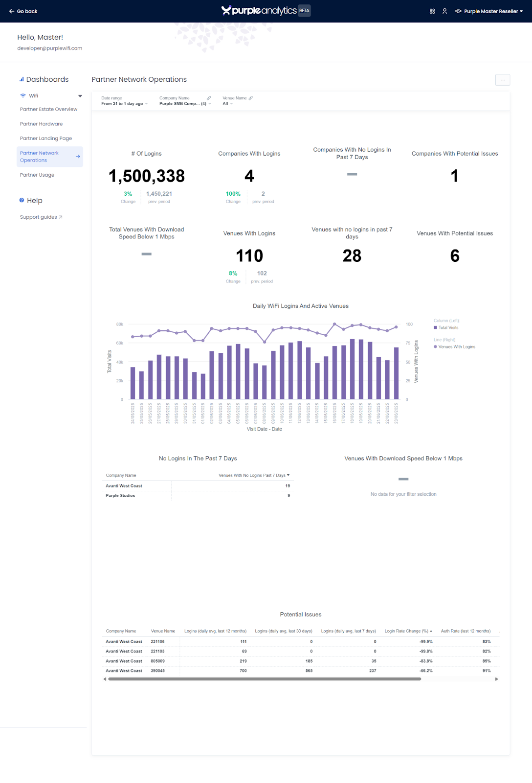Open Partner Usage dashboard
This screenshot has width=532, height=783.
(37, 175)
